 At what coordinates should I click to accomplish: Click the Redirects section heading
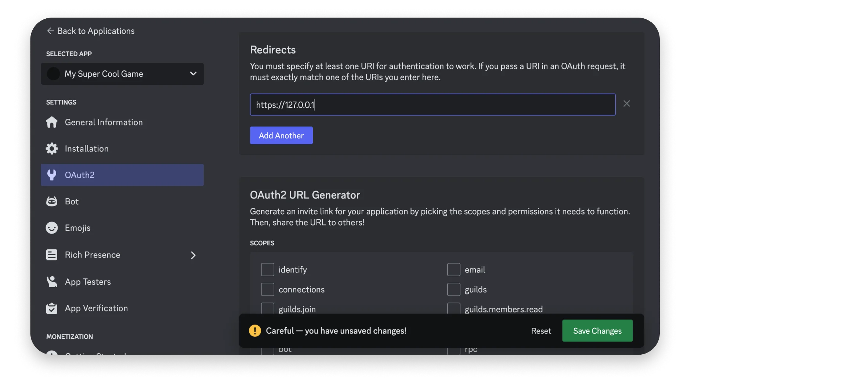coord(273,50)
